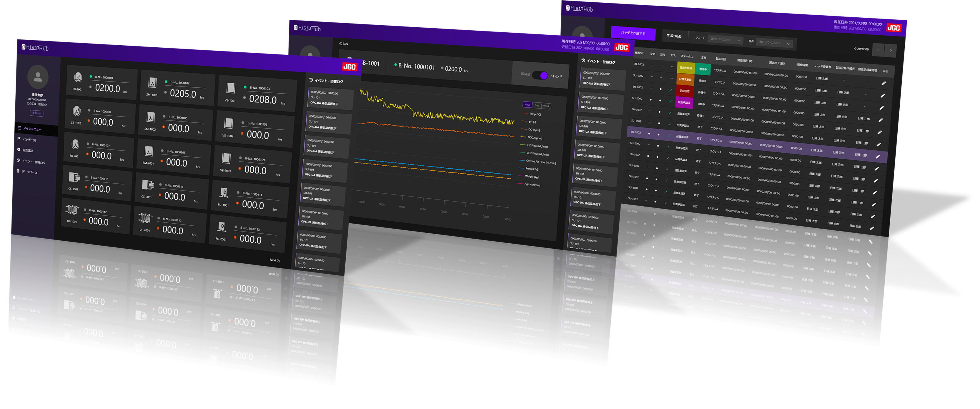Click the Temp [°C] legend color line

pos(525,113)
